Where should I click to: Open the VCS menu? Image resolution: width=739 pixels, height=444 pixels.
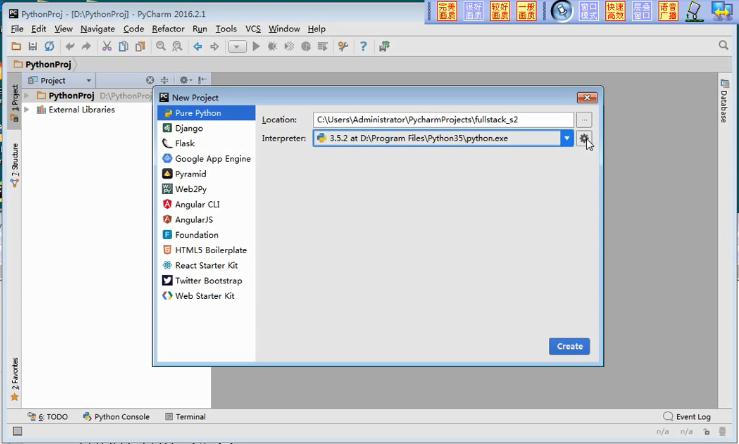click(x=253, y=29)
